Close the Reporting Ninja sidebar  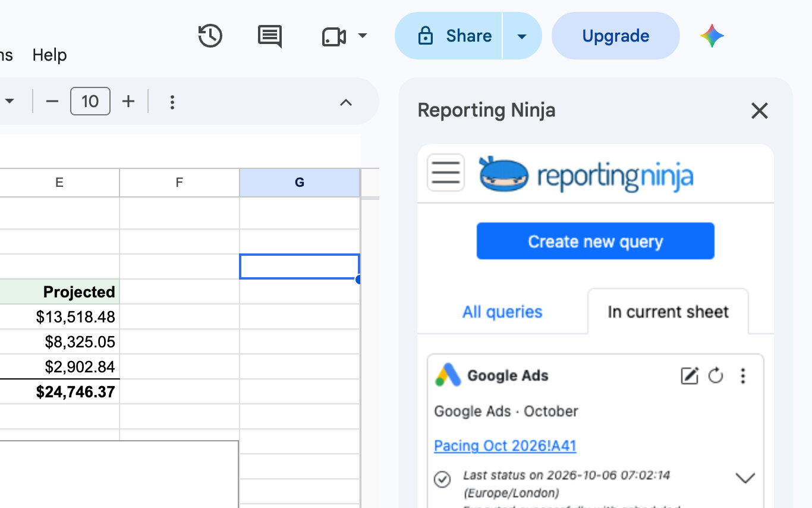[x=760, y=111]
